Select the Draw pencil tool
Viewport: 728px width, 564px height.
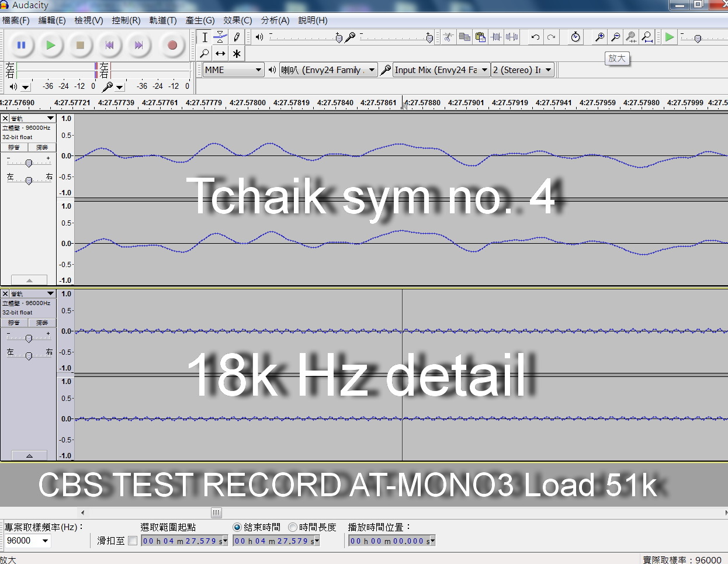pyautogui.click(x=236, y=37)
